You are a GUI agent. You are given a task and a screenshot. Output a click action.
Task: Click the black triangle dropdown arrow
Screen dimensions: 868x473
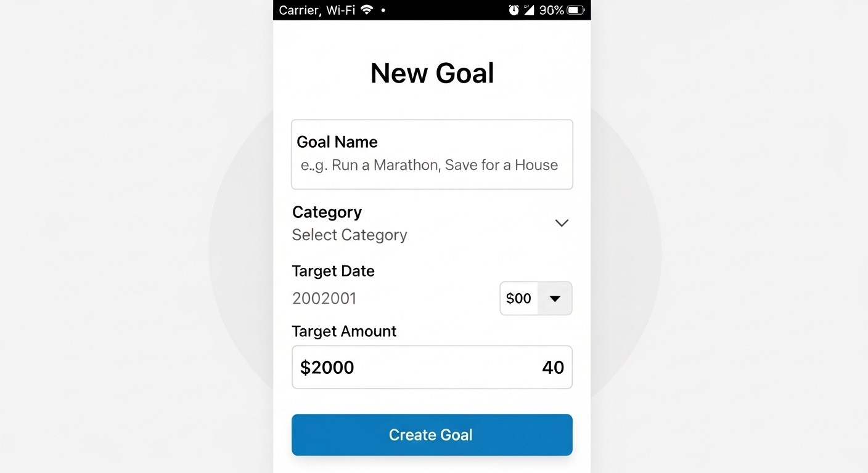(x=555, y=299)
